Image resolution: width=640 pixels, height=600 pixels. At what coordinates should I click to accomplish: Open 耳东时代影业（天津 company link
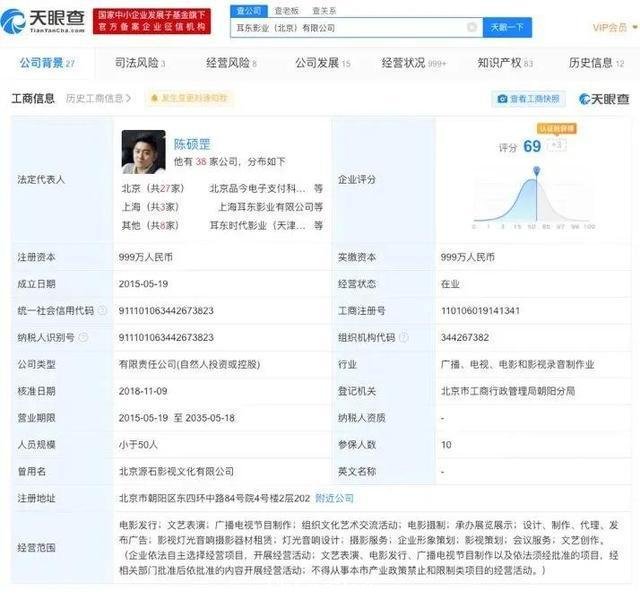click(257, 225)
